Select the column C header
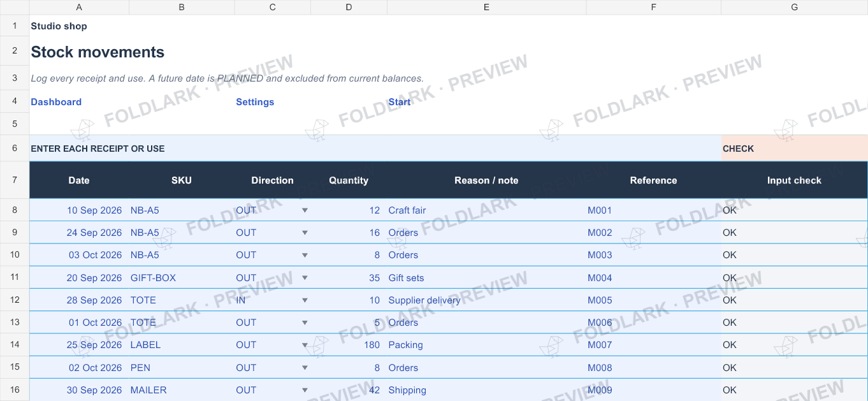This screenshot has height=401, width=868. pos(273,7)
